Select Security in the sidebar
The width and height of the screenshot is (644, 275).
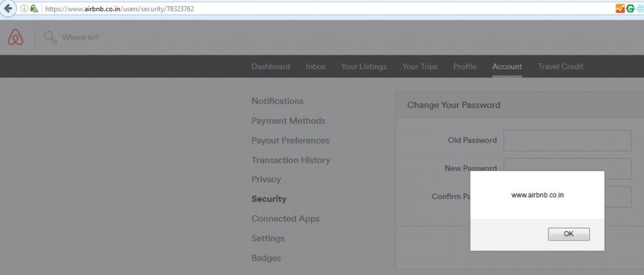pos(269,199)
